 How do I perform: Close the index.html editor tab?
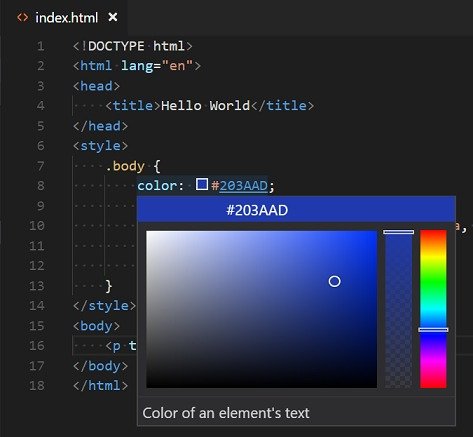pos(113,17)
